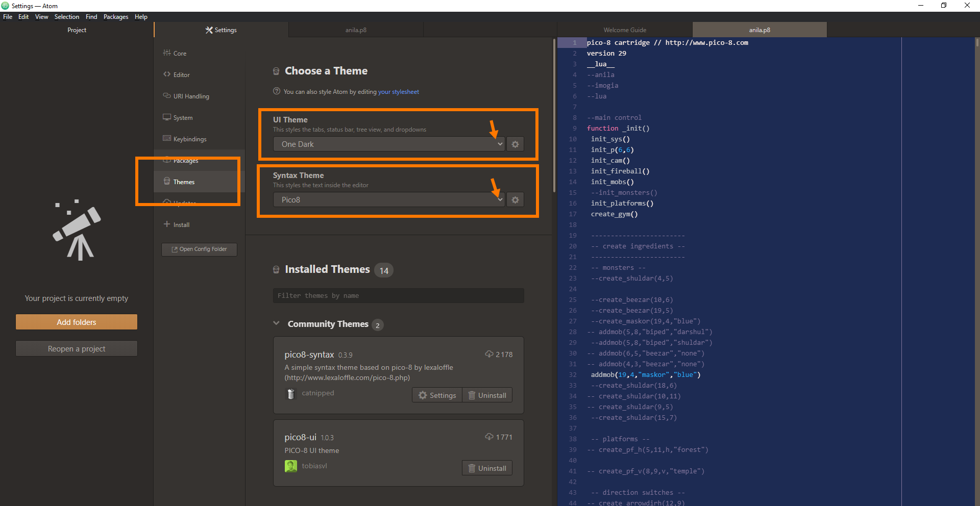Image resolution: width=980 pixels, height=506 pixels.
Task: Collapse the Community Themes list
Action: pyautogui.click(x=276, y=323)
